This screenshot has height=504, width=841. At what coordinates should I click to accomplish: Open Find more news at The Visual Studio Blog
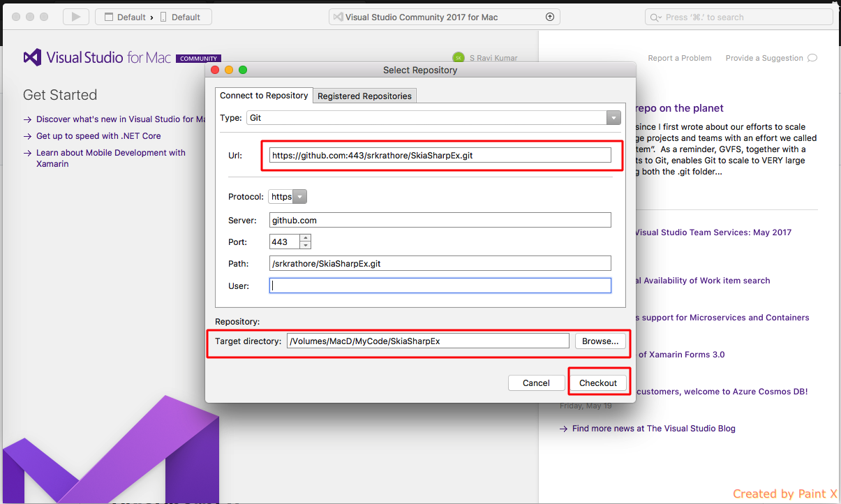tap(654, 429)
